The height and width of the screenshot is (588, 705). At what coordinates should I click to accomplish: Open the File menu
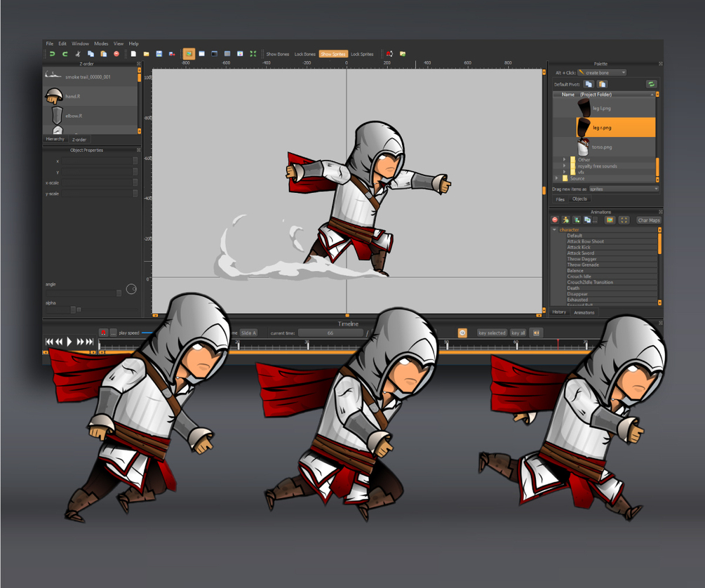pos(50,44)
